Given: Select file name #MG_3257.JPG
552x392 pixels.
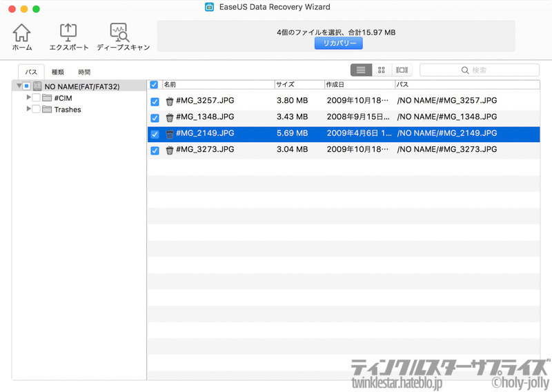Looking at the screenshot, I should coord(205,100).
